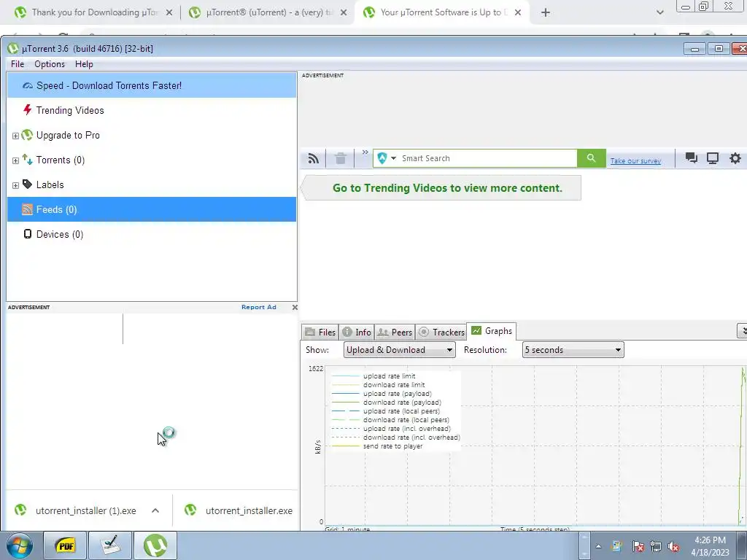
Task: Collapse detail pane with chevron button
Action: tap(742, 330)
